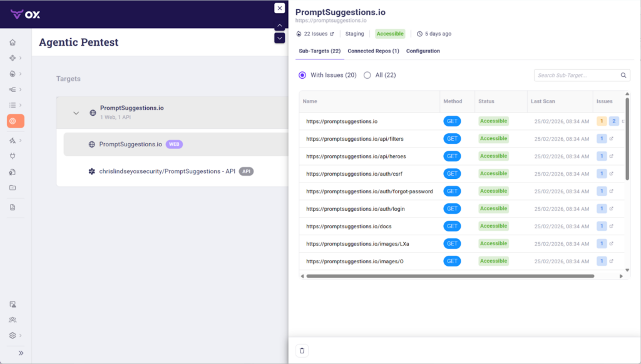Image resolution: width=641 pixels, height=364 pixels.
Task: Switch to Connected Repos (1) tab
Action: click(x=373, y=51)
